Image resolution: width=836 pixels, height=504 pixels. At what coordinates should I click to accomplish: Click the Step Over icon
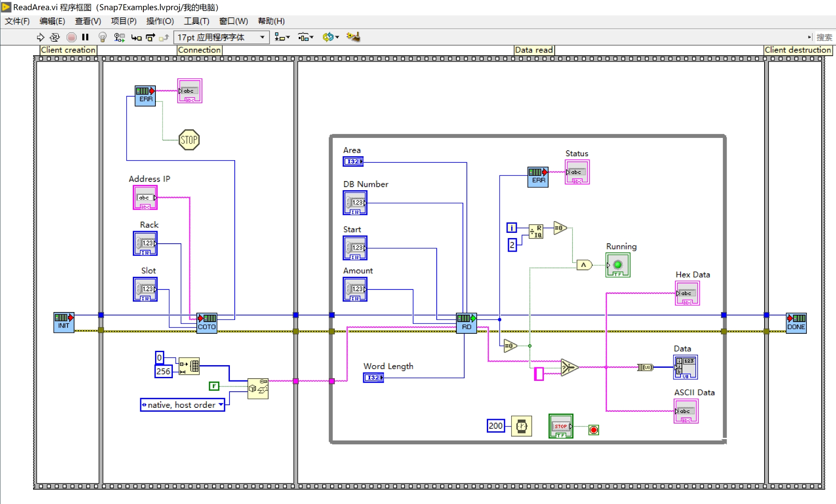click(150, 37)
